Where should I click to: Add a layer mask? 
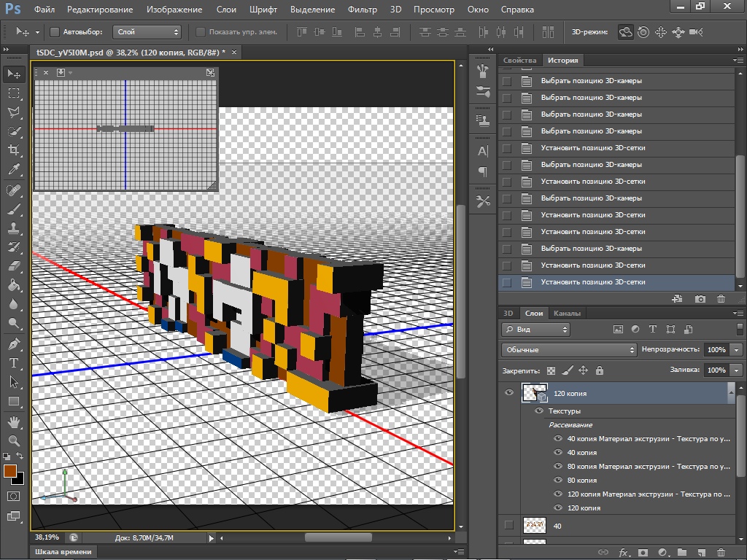[x=643, y=553]
